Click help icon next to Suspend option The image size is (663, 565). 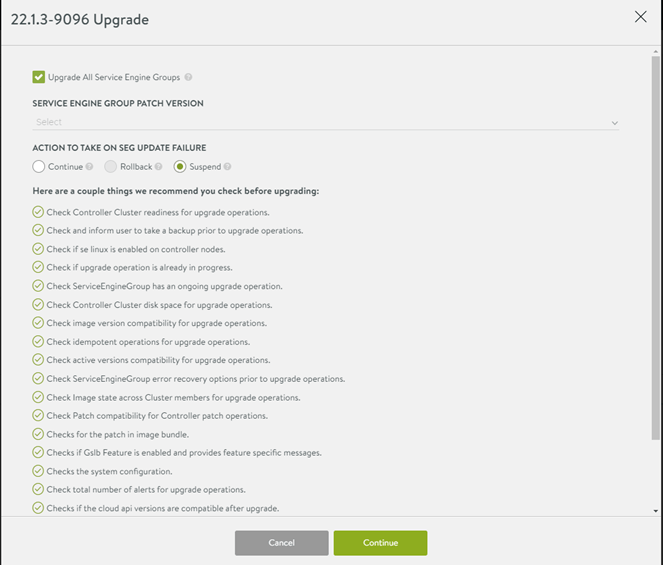click(x=228, y=167)
